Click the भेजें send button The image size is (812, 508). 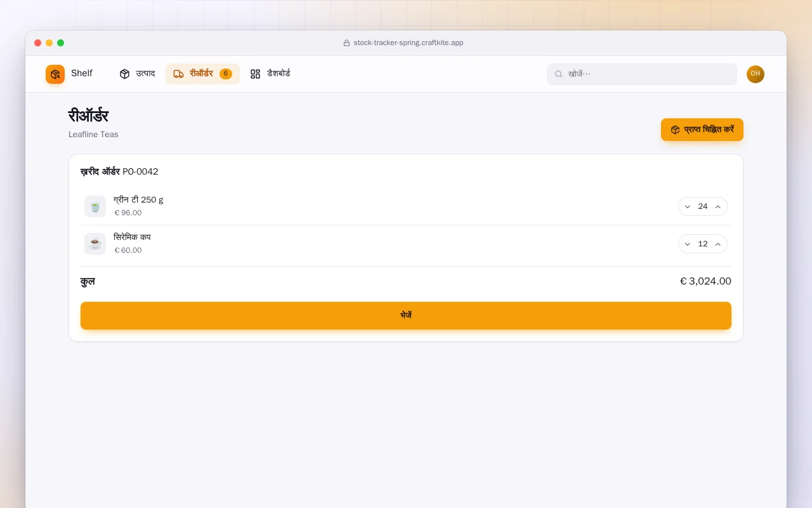pos(406,316)
